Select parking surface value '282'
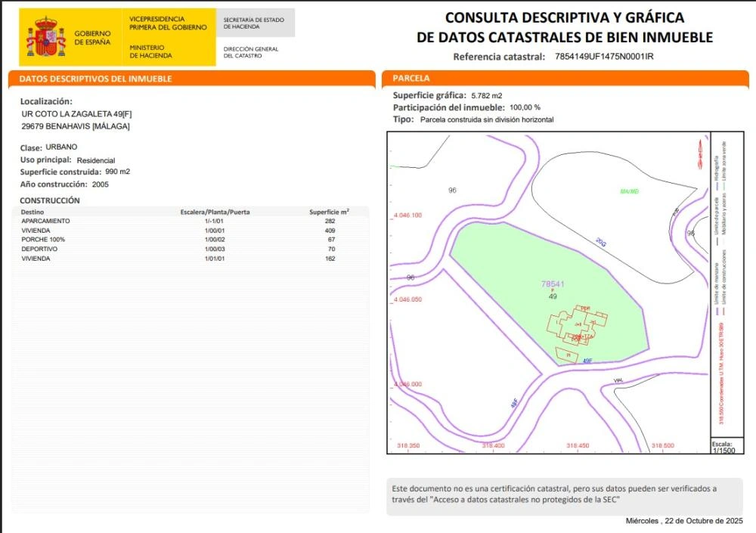 click(x=330, y=221)
